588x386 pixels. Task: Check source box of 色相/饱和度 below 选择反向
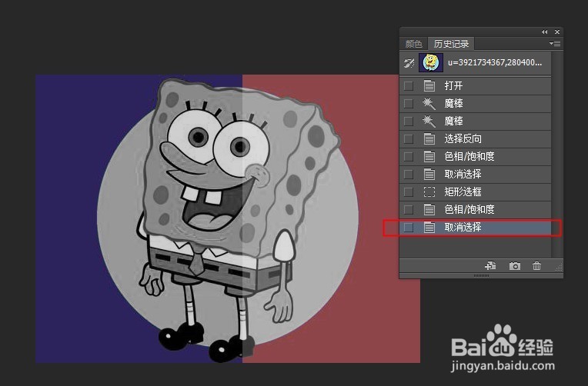tap(409, 157)
